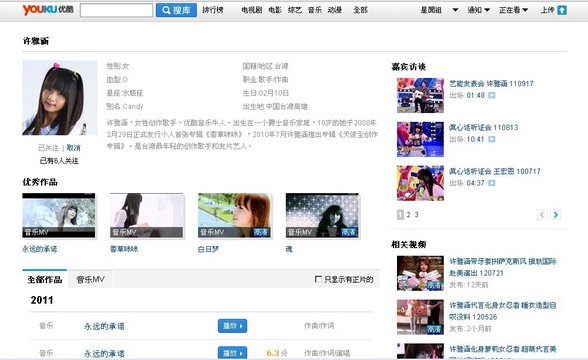Viewport: 588px width, 360px height.
Task: Click the 星閒組 username in header
Action: pyautogui.click(x=431, y=10)
